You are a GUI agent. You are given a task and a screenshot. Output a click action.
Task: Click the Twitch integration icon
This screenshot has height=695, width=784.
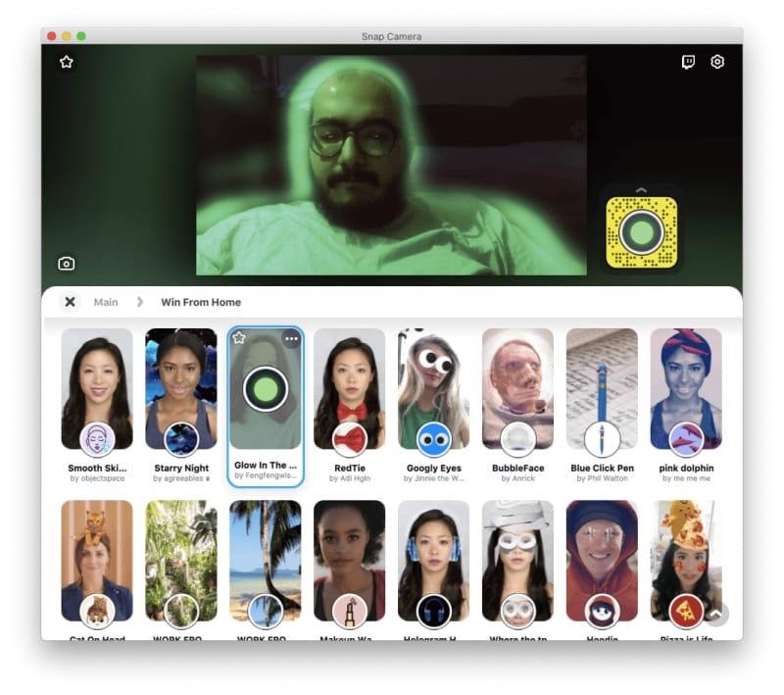tap(689, 62)
